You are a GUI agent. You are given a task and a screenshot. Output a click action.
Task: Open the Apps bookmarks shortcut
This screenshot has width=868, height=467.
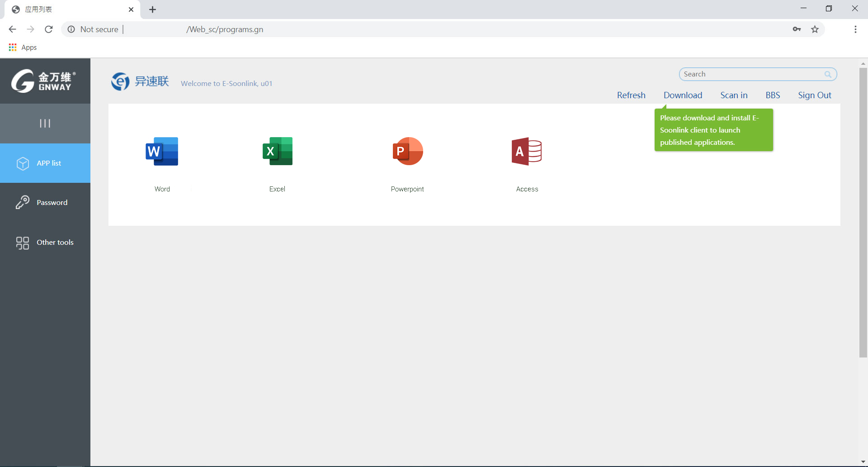click(x=23, y=48)
